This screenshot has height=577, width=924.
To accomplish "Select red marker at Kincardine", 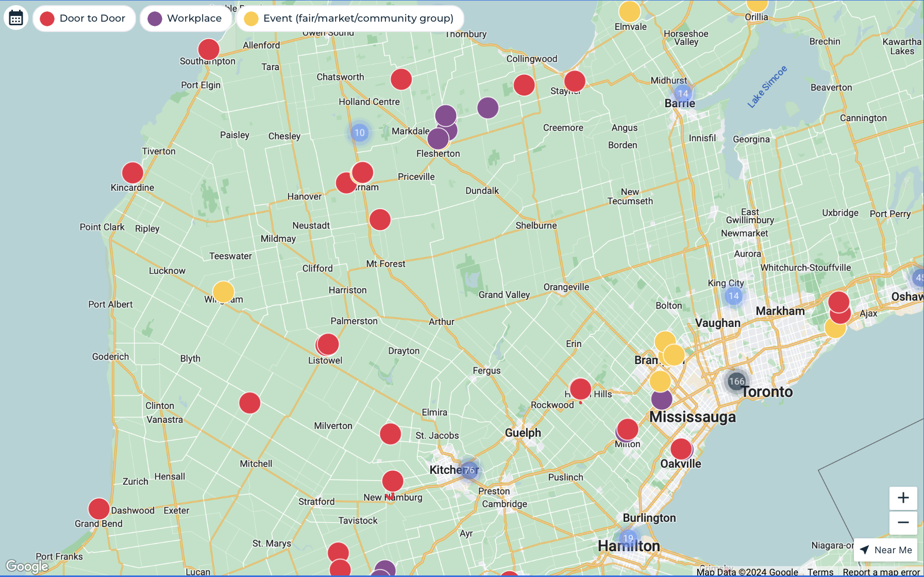I will coord(132,173).
